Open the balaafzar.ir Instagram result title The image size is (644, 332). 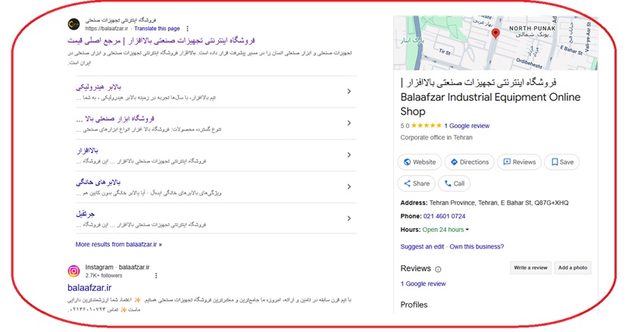point(89,287)
